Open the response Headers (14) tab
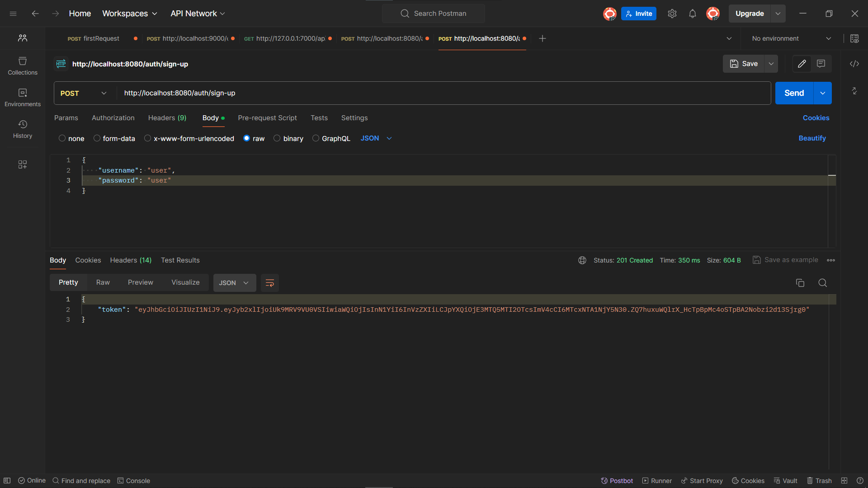Viewport: 868px width, 488px height. (131, 260)
